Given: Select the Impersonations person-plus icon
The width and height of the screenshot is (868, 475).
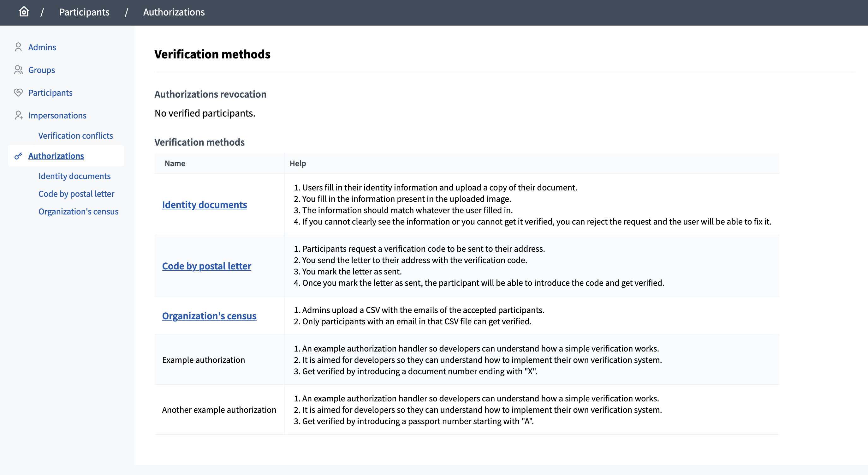Looking at the screenshot, I should pos(18,115).
